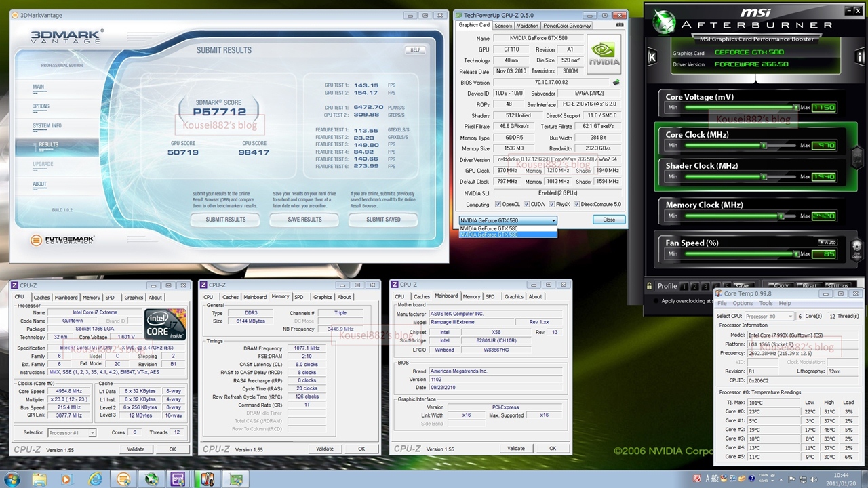This screenshot has width=868, height=488.
Task: Open the About tab in leftmost CPU-Z
Action: pos(155,297)
